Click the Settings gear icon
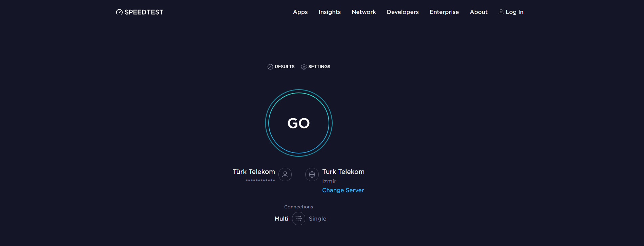This screenshot has height=246, width=644. coord(304,67)
